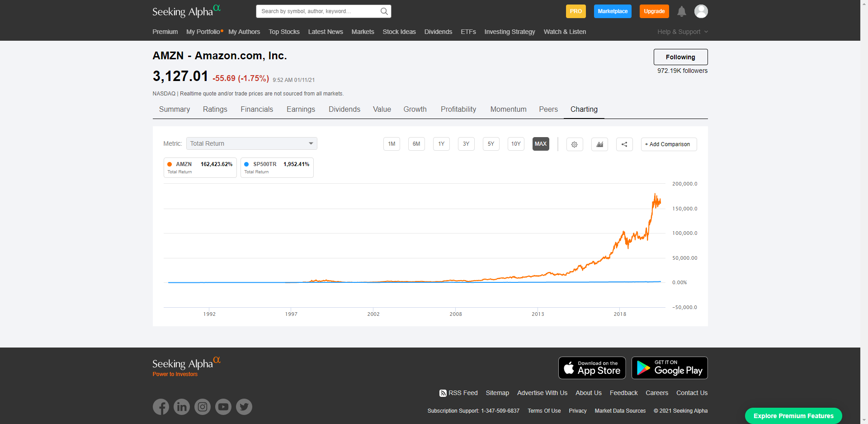The height and width of the screenshot is (424, 868).
Task: Switch to the Momentum tab
Action: coord(509,110)
